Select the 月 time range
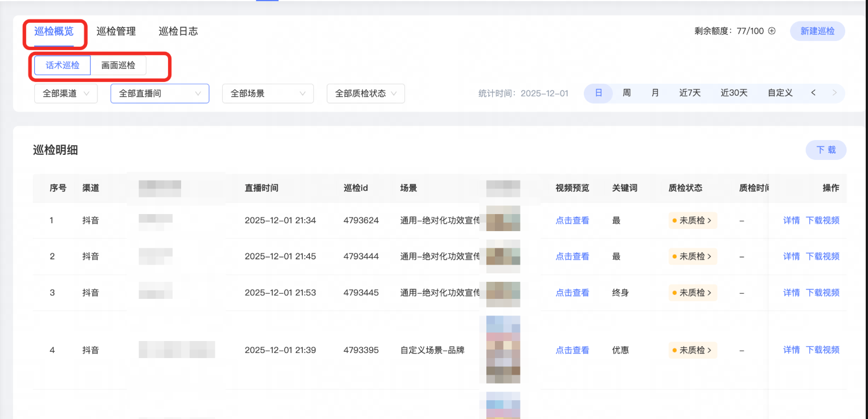Viewport: 868px width, 419px height. pyautogui.click(x=655, y=93)
